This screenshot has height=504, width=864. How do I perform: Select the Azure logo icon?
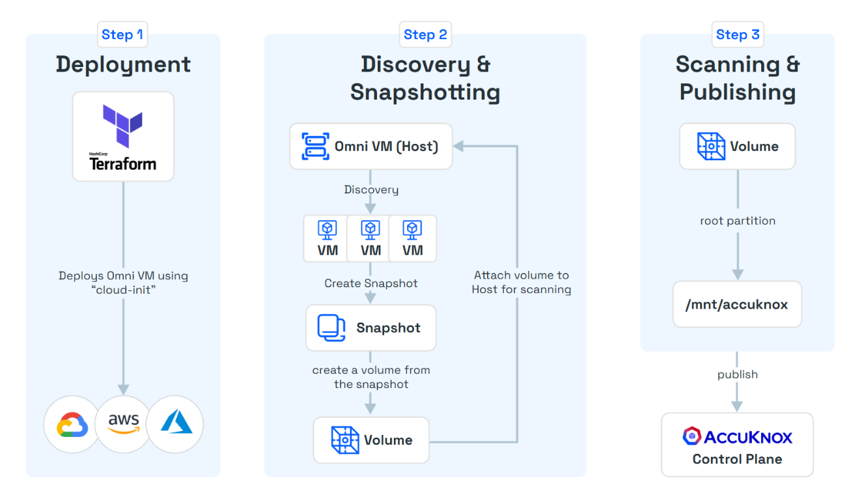point(176,423)
